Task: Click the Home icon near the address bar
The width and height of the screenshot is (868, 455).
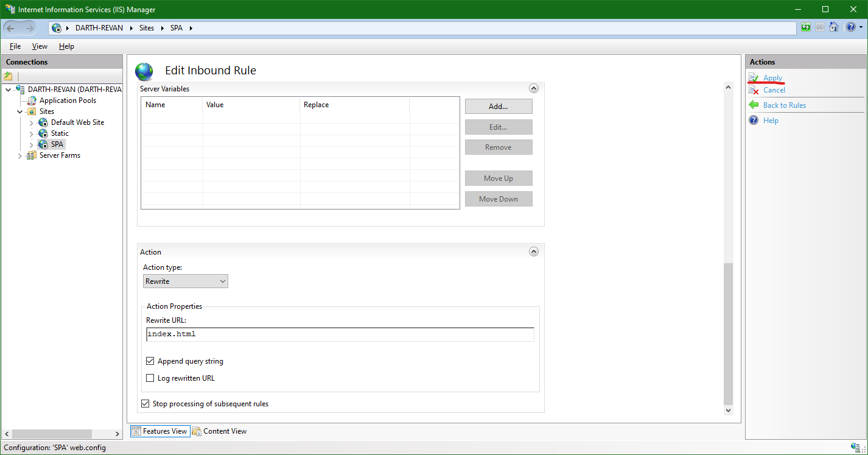Action: tap(834, 27)
